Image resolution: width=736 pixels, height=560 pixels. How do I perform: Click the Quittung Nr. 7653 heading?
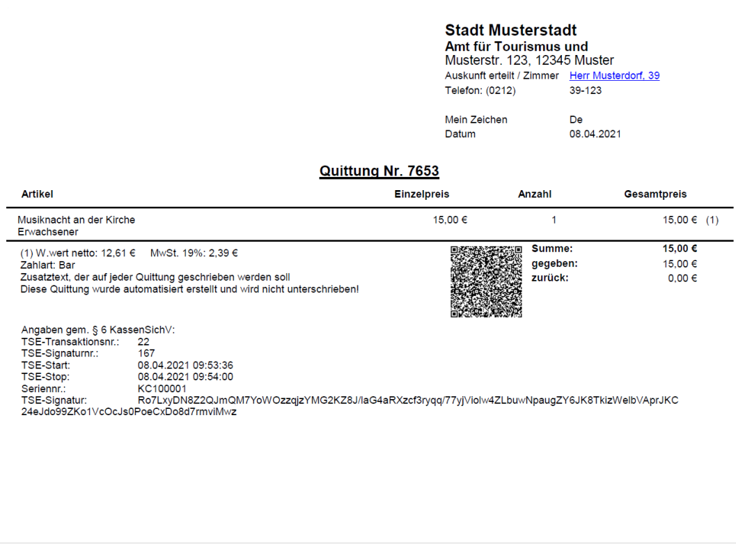[379, 171]
